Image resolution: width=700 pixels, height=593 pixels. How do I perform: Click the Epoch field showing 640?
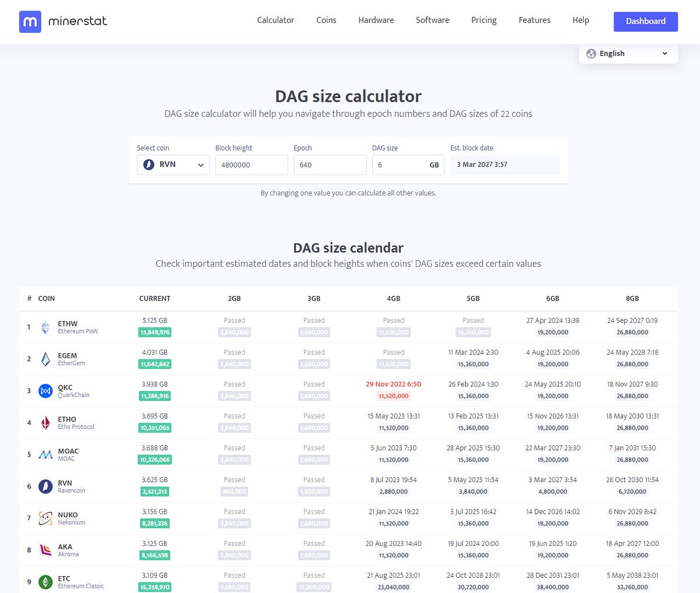tap(330, 165)
